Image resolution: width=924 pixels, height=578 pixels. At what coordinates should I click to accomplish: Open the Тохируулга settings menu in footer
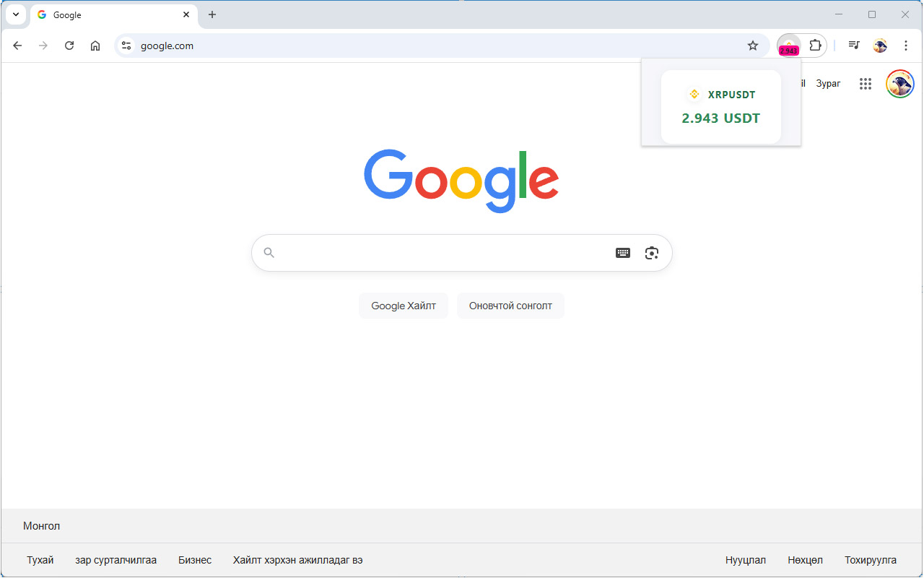[871, 560]
